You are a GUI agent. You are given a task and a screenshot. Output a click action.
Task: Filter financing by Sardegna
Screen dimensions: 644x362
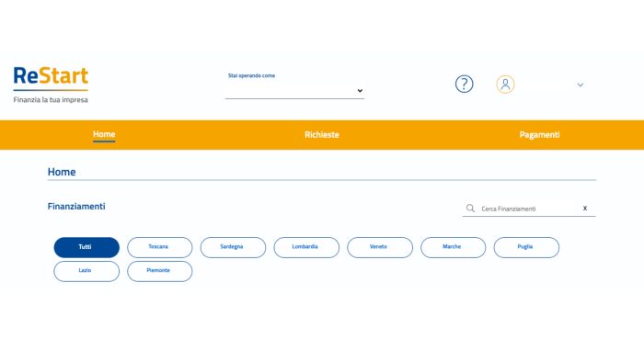click(233, 247)
